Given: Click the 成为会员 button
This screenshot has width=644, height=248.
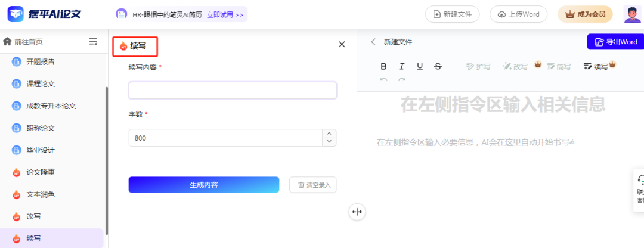Looking at the screenshot, I should [586, 14].
